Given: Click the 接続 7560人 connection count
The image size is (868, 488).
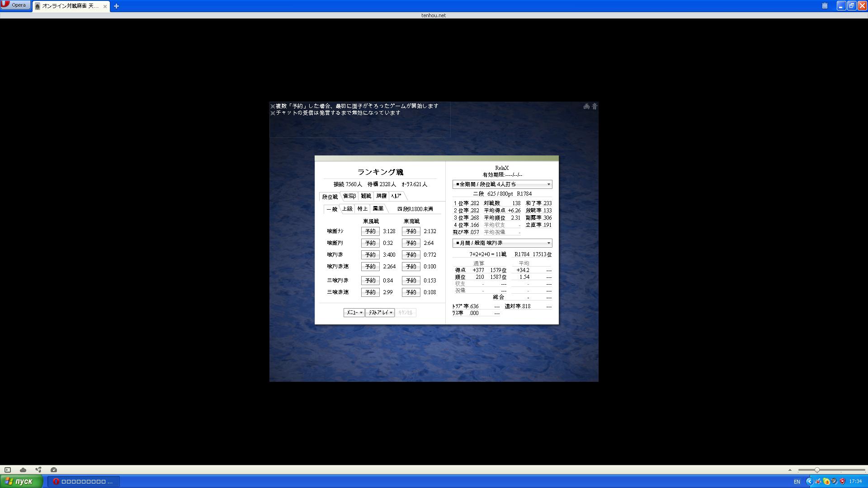Looking at the screenshot, I should coord(348,184).
